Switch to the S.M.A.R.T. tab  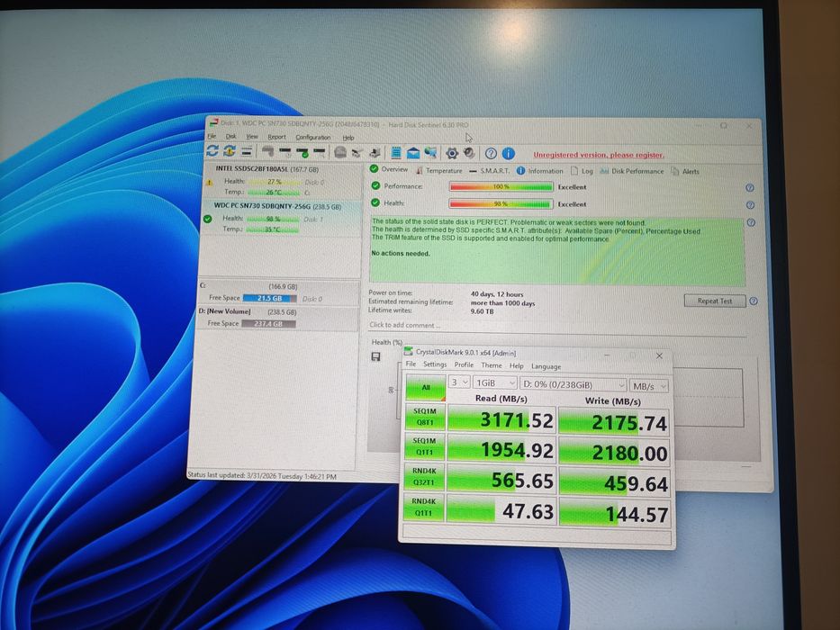pos(489,171)
